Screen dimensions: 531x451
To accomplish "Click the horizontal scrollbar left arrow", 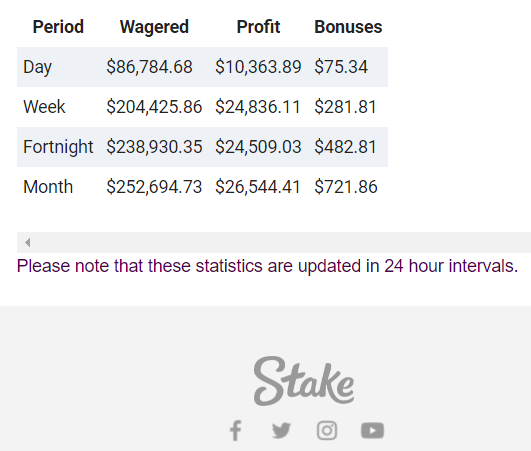I will pyautogui.click(x=27, y=242).
